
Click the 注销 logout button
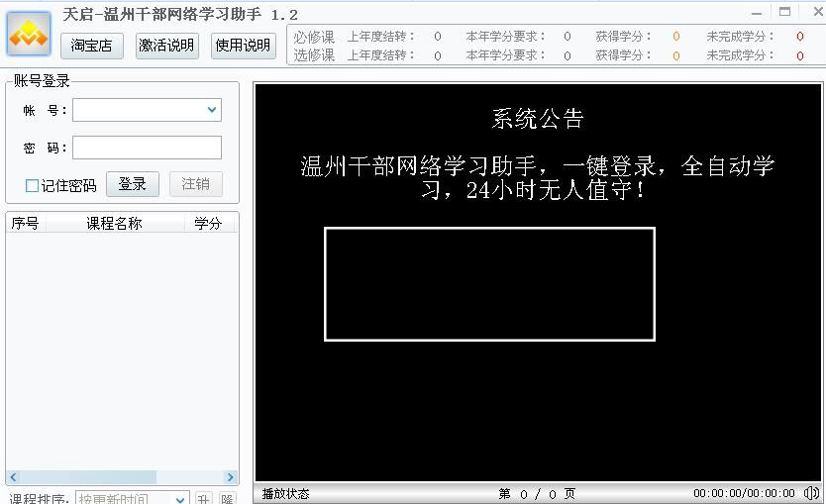pyautogui.click(x=196, y=184)
